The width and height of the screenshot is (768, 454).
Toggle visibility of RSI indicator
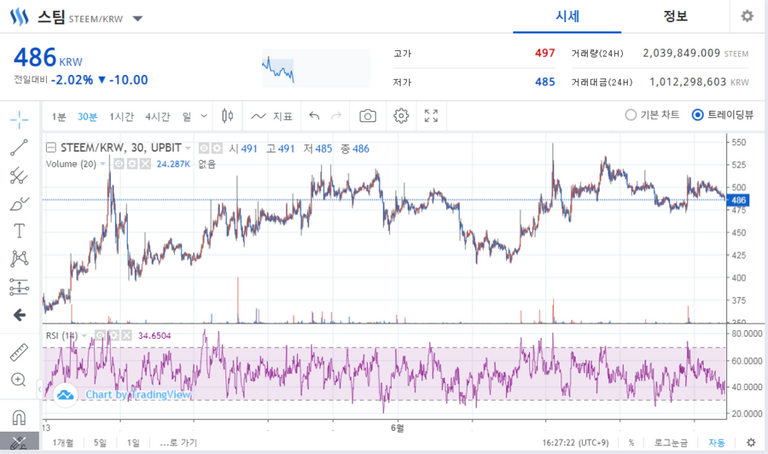100,335
